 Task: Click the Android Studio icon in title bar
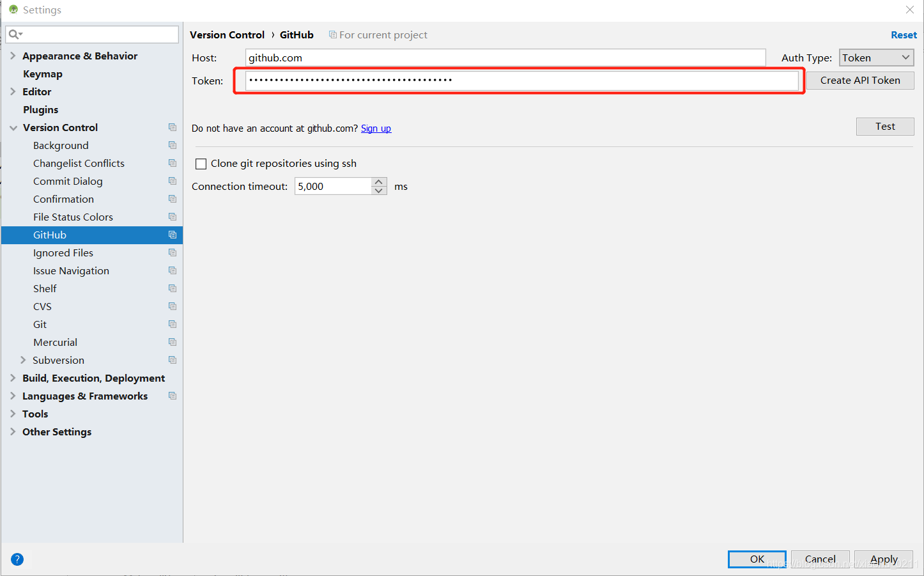13,10
